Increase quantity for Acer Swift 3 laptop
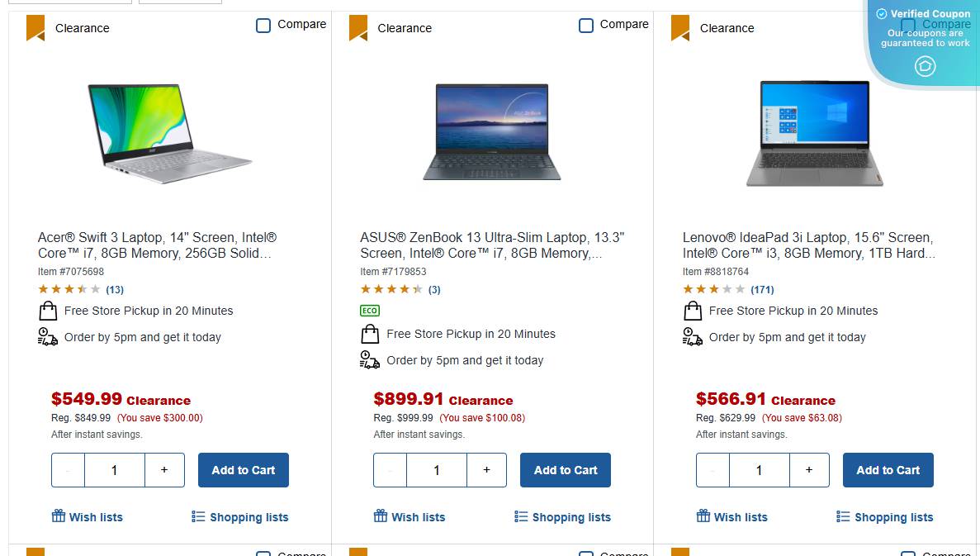This screenshot has height=556, width=980. [164, 470]
